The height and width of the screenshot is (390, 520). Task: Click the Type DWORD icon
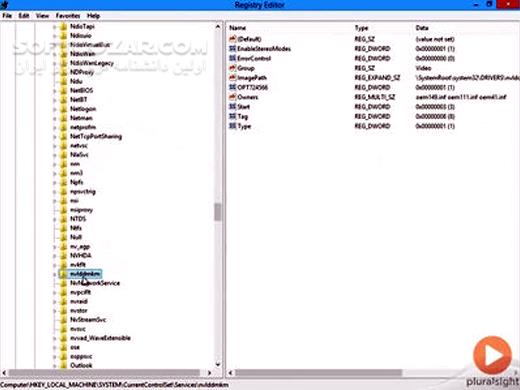(x=233, y=126)
